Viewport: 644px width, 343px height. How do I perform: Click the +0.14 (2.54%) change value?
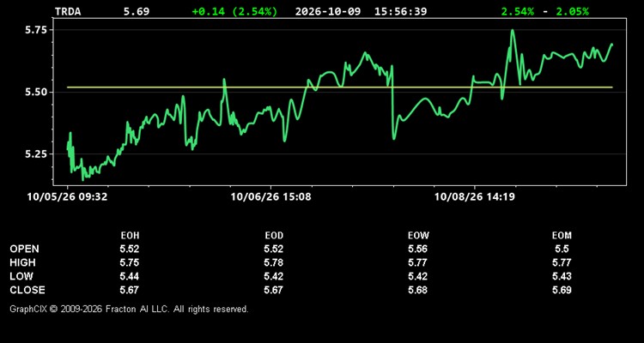(x=234, y=11)
